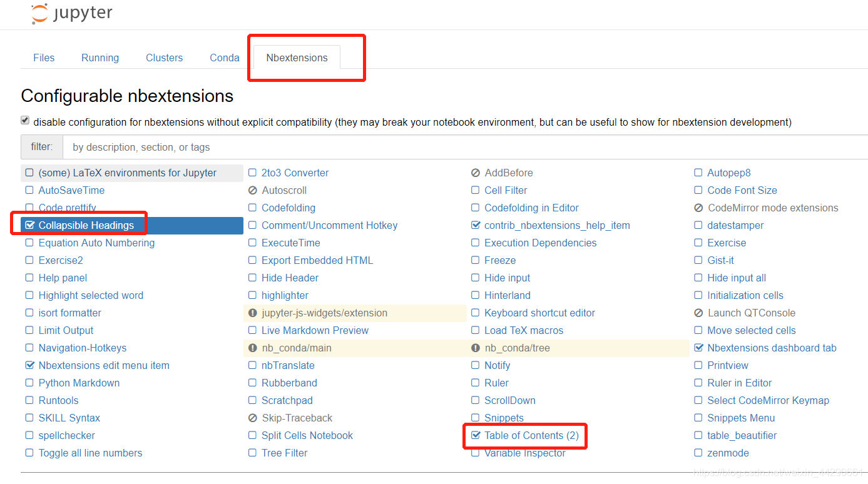Uncheck Nbextensions edit menu item checkbox
The width and height of the screenshot is (868, 484).
tap(29, 365)
